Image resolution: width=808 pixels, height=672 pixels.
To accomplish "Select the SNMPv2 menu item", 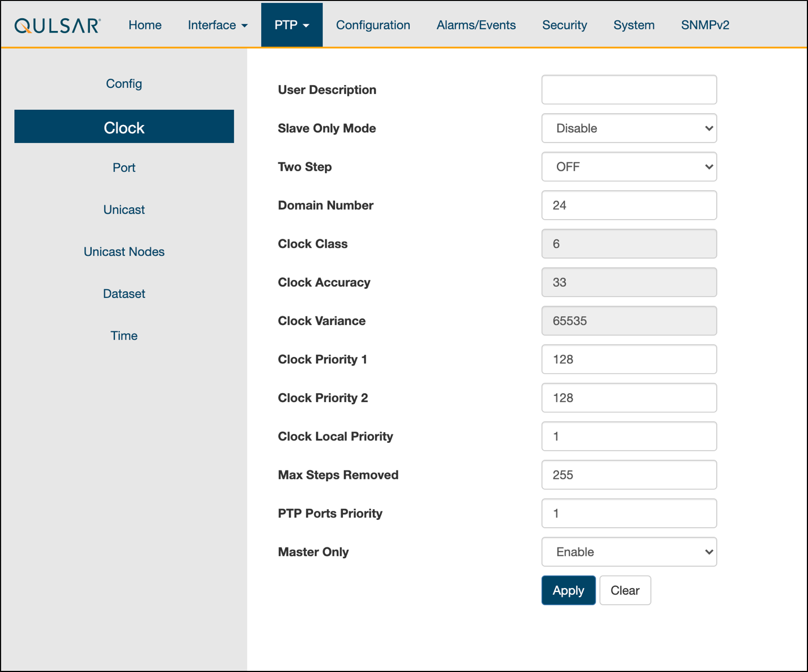I will pyautogui.click(x=705, y=25).
